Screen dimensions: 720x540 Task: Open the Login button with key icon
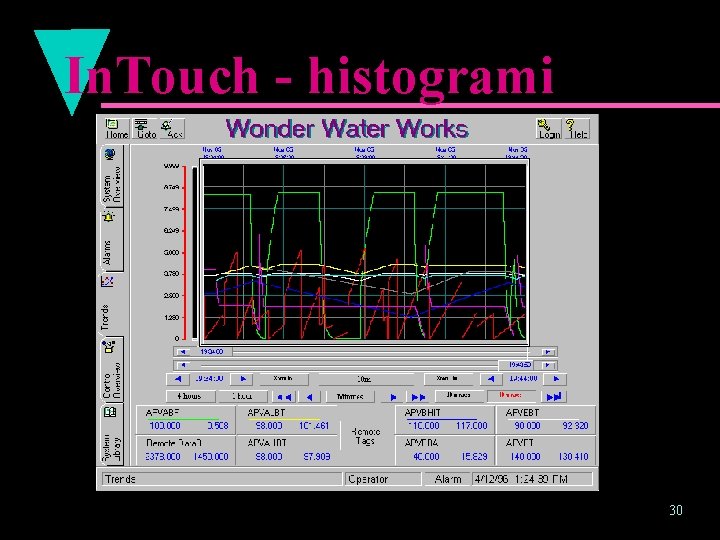[549, 129]
